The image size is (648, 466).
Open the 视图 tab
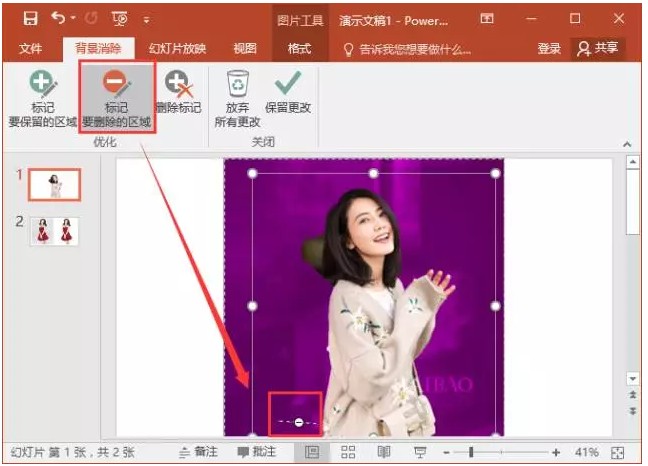pos(245,48)
